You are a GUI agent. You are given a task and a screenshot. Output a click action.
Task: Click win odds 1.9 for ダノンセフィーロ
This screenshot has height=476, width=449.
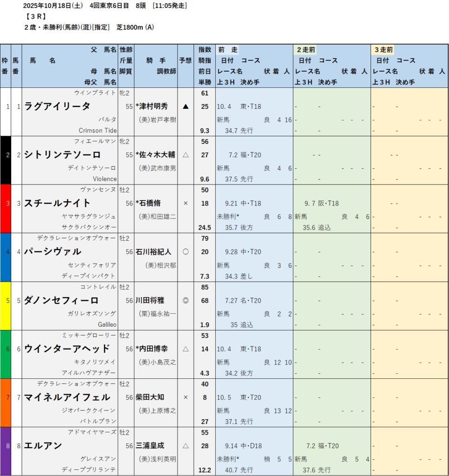[205, 324]
